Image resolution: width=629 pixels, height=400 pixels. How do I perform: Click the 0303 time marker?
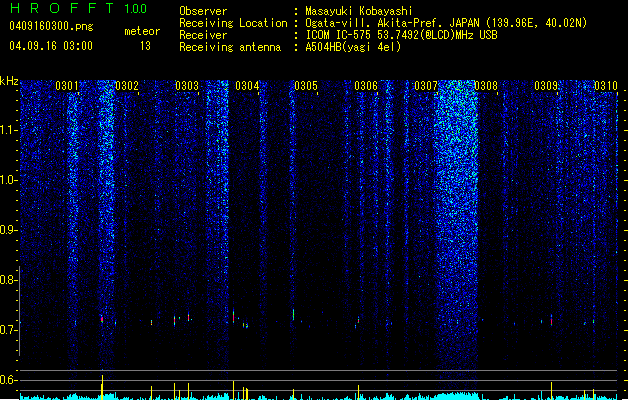(187, 86)
